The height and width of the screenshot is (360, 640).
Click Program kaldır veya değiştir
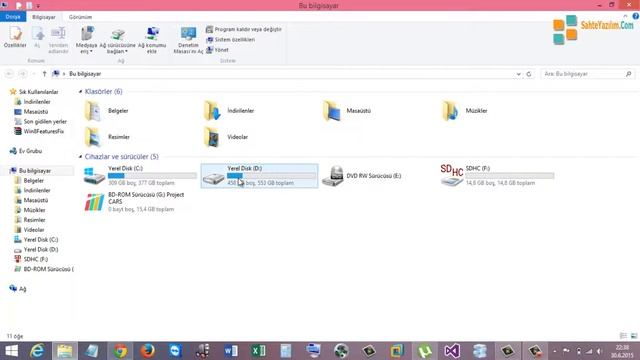click(244, 29)
